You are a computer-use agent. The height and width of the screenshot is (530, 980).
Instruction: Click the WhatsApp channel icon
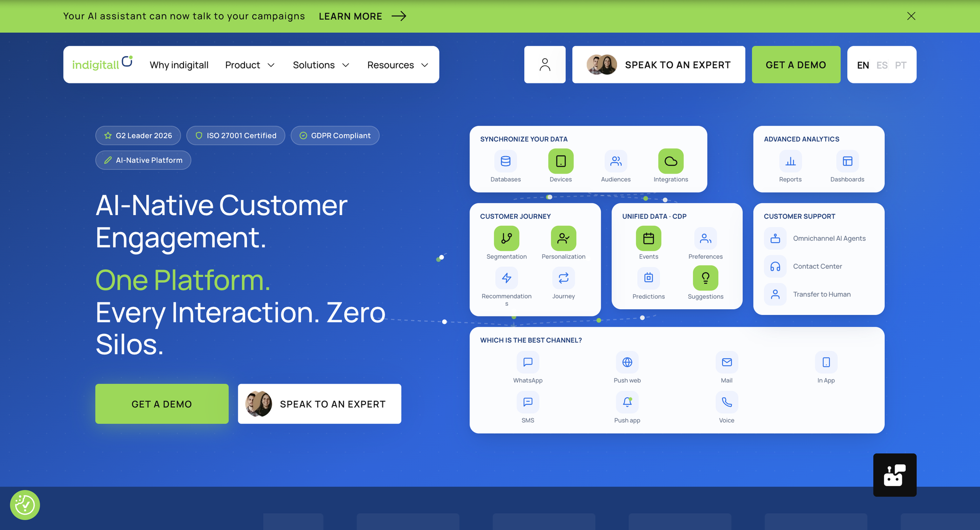click(527, 362)
